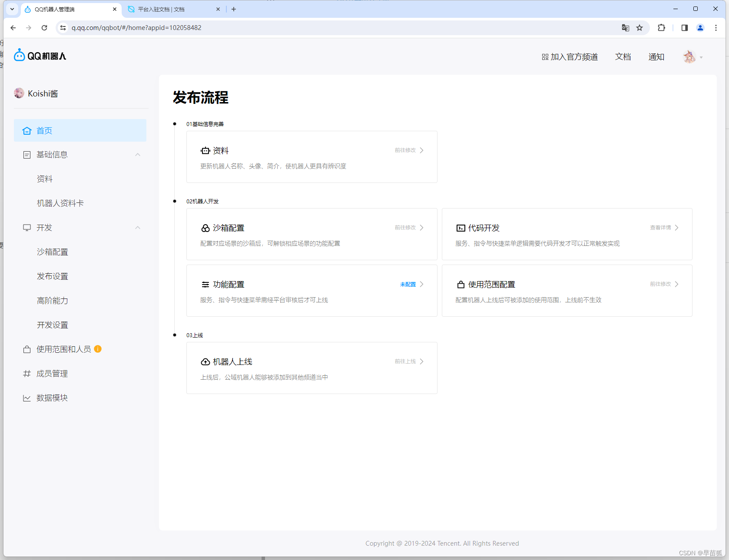Click the 功能配置 list icon
The height and width of the screenshot is (560, 729).
205,285
